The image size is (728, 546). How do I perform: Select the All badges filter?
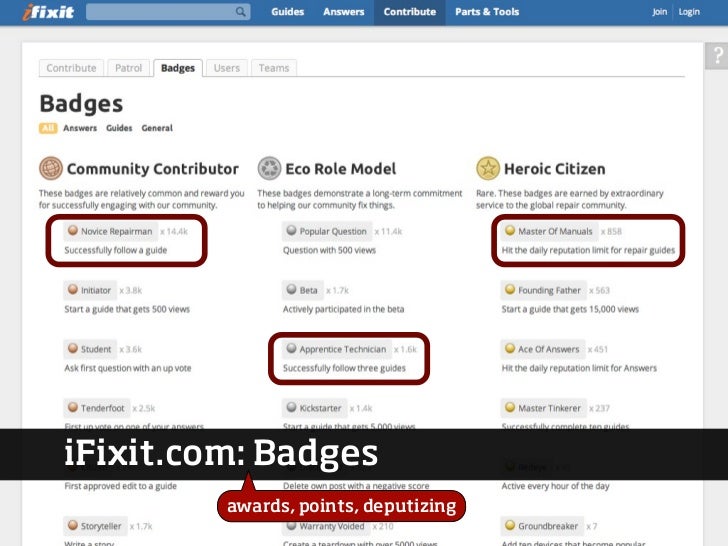(x=48, y=128)
